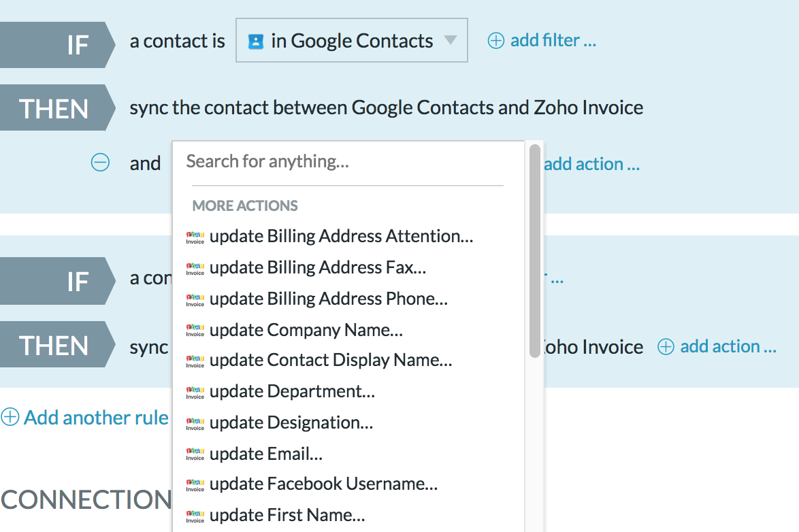This screenshot has height=532, width=799.
Task: Select 'update Company Name...' action
Action: click(306, 330)
